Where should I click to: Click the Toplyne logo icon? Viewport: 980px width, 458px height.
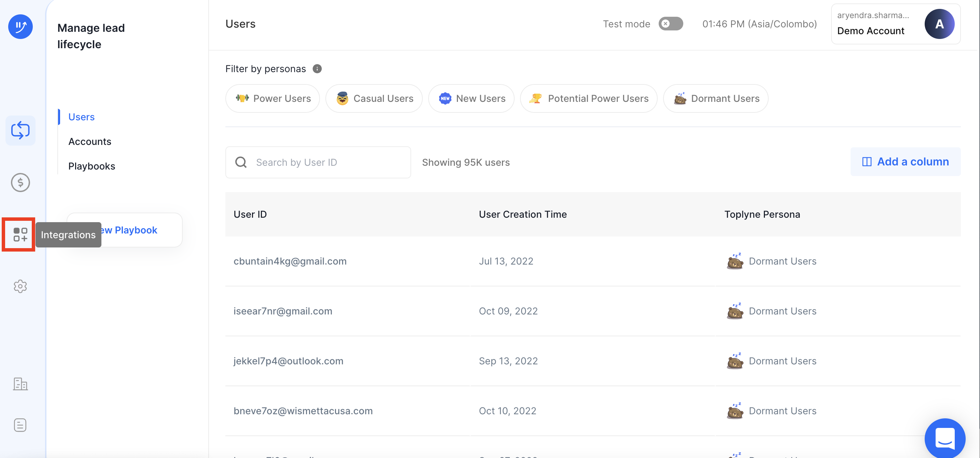(x=20, y=26)
